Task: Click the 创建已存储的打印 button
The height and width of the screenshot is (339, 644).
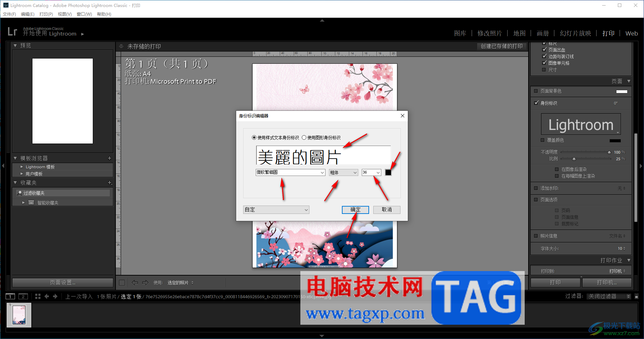Action: tap(502, 46)
